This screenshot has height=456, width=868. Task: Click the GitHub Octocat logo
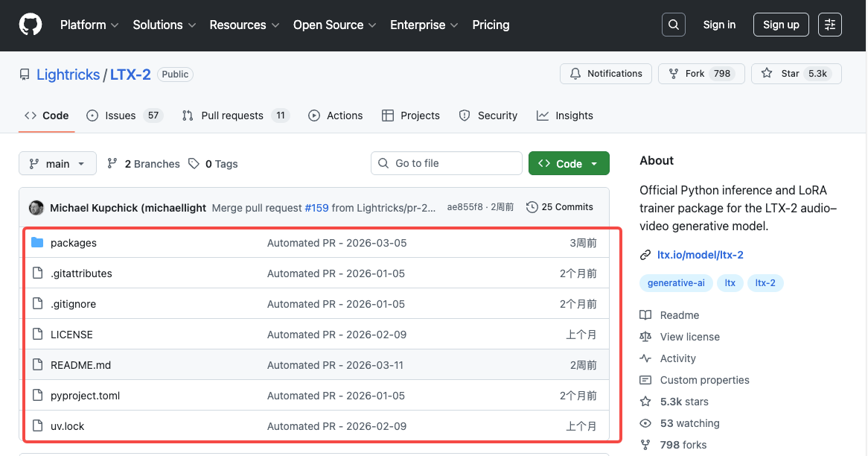click(x=31, y=25)
